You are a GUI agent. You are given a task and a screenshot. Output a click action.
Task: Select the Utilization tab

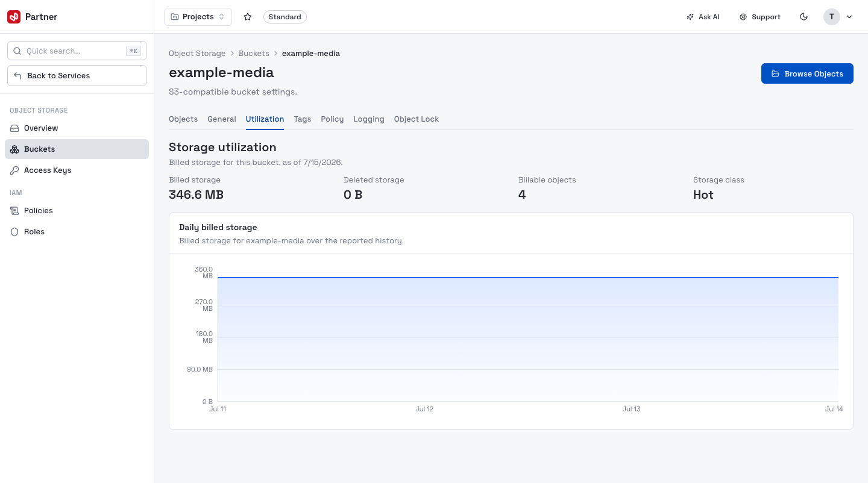pos(265,119)
